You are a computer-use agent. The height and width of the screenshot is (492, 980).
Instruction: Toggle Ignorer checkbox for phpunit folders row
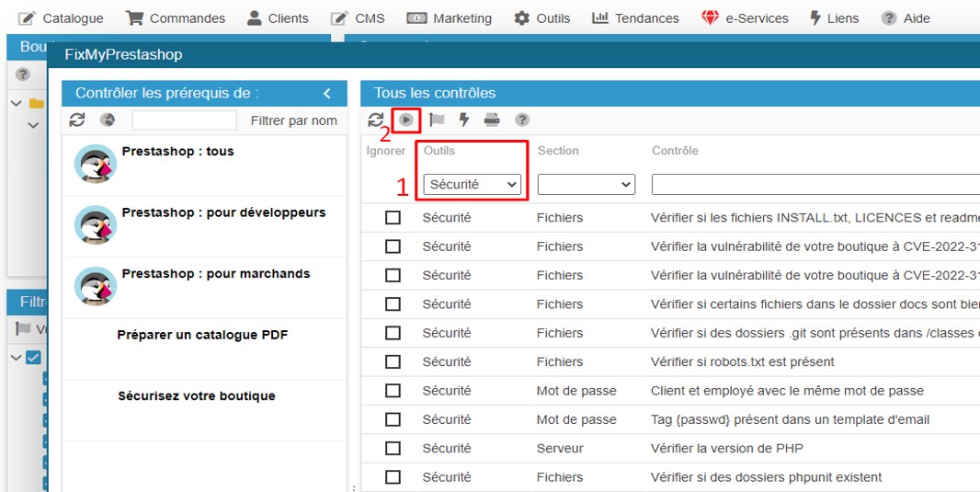tap(393, 477)
